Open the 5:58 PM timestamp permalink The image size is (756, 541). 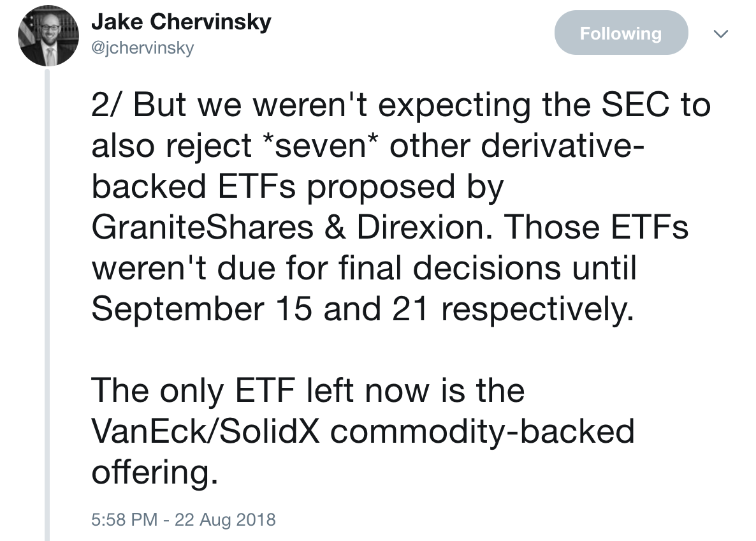(124, 520)
